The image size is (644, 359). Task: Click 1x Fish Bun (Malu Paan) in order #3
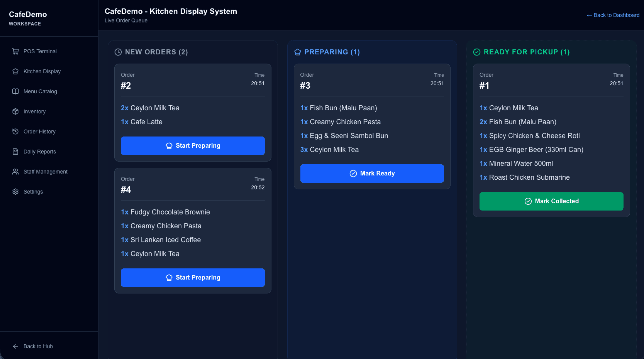(x=339, y=108)
